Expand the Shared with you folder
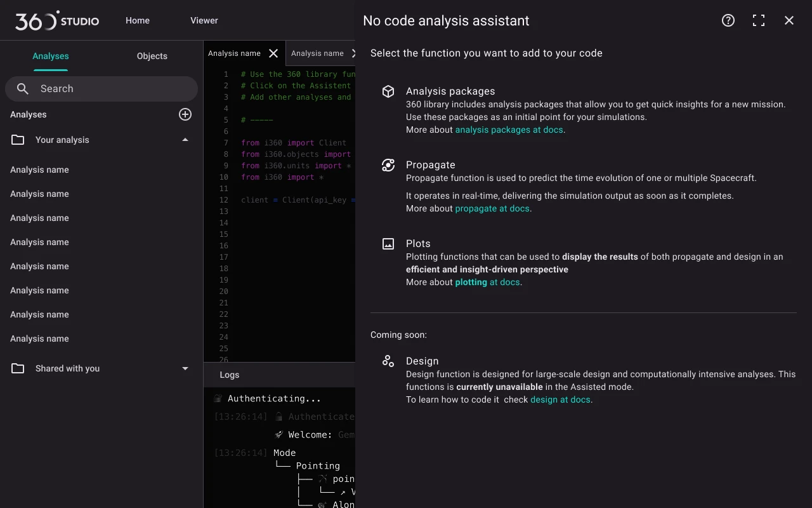This screenshot has height=508, width=812. (x=185, y=368)
